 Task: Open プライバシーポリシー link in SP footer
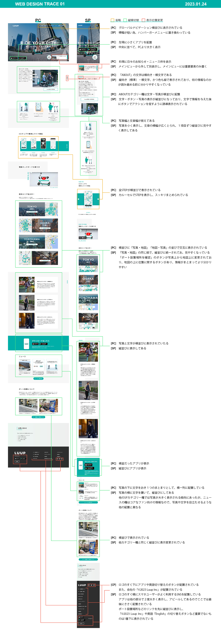82,602
